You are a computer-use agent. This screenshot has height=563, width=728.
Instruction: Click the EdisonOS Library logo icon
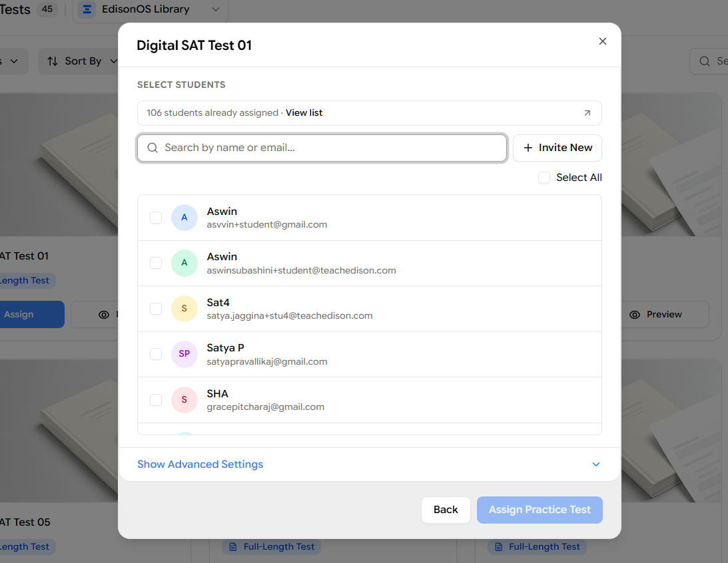click(x=87, y=9)
